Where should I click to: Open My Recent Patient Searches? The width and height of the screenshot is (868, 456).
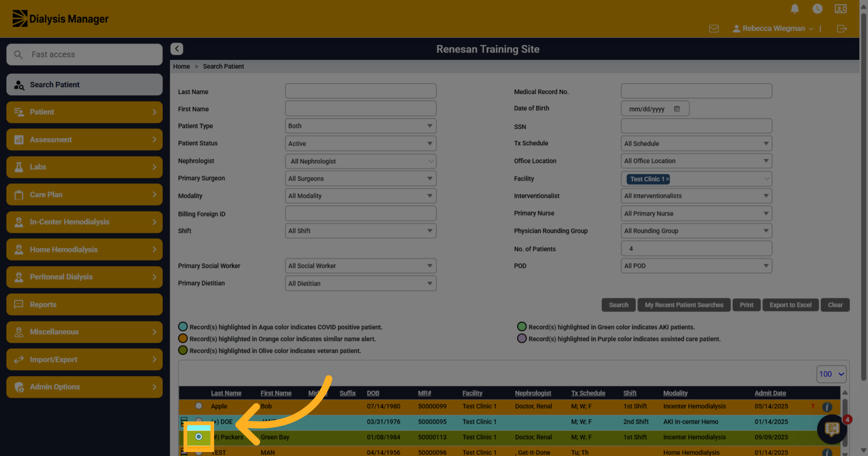pyautogui.click(x=684, y=305)
